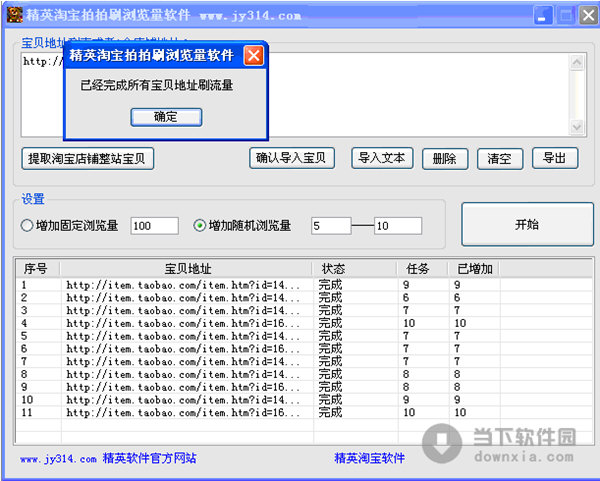Click the URL text area's scroll down arrow
Image resolution: width=600 pixels, height=481 pixels.
[577, 127]
